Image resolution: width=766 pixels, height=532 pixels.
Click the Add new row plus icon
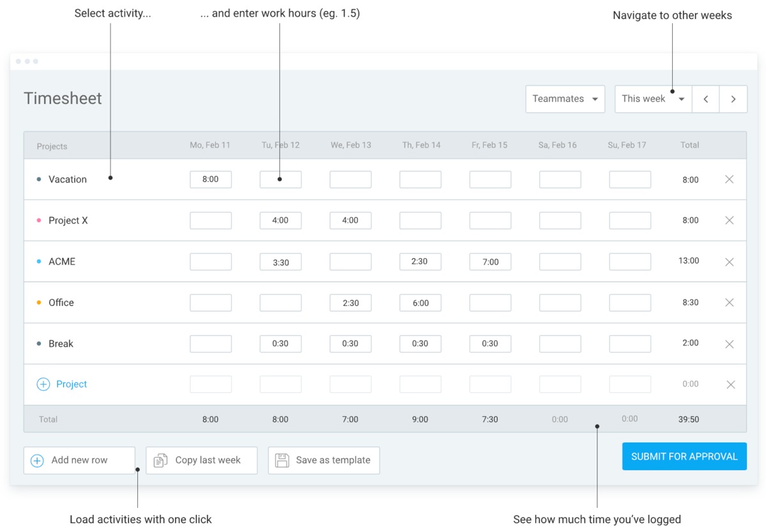(37, 460)
